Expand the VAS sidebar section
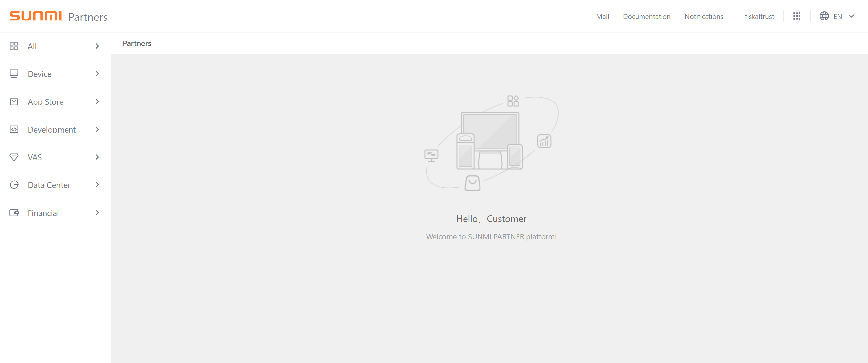Image resolution: width=868 pixels, height=363 pixels. coord(97,157)
